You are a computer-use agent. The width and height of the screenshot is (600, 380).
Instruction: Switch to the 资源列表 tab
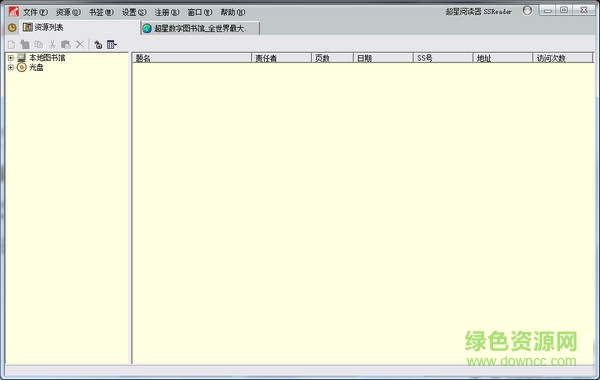(80, 28)
